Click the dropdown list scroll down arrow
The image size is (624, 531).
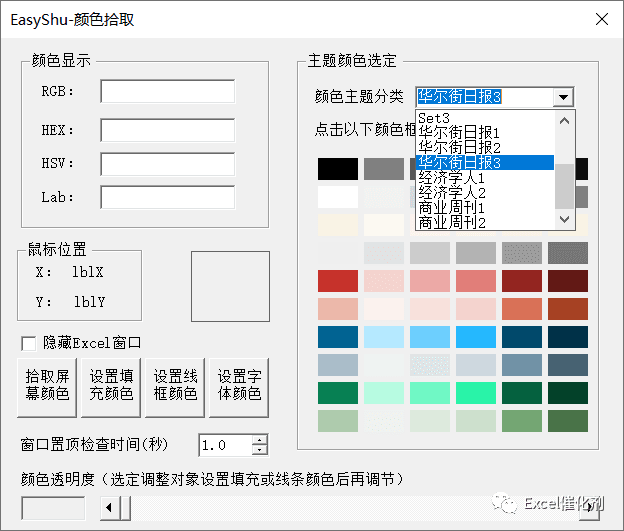pos(564,219)
